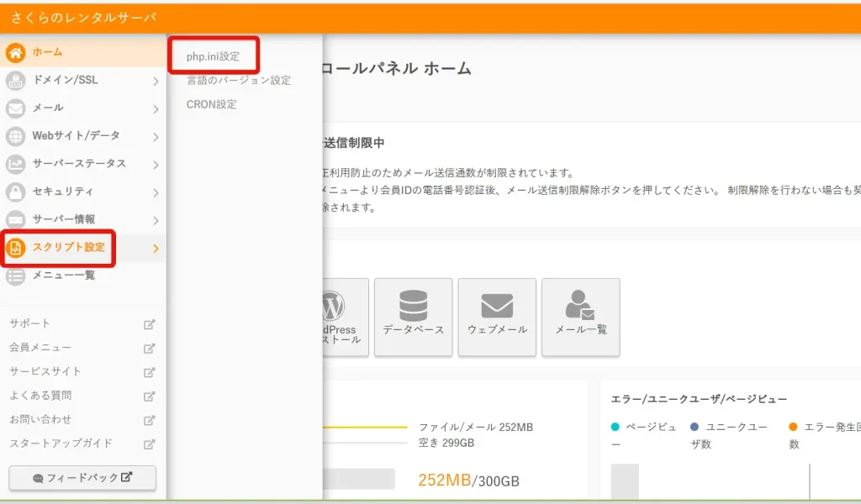Open the セキュリティ sidebar menu label
The width and height of the screenshot is (861, 504).
click(x=62, y=191)
